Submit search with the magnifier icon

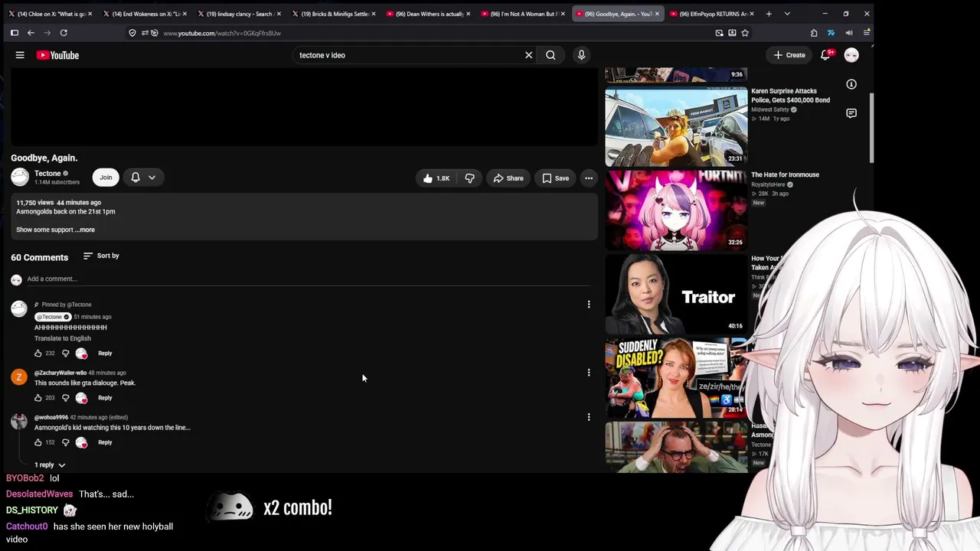point(550,55)
